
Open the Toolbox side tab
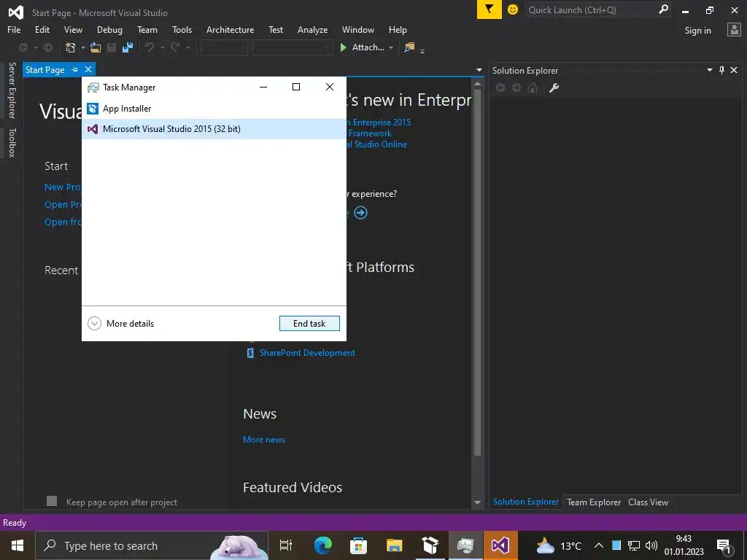pyautogui.click(x=12, y=142)
